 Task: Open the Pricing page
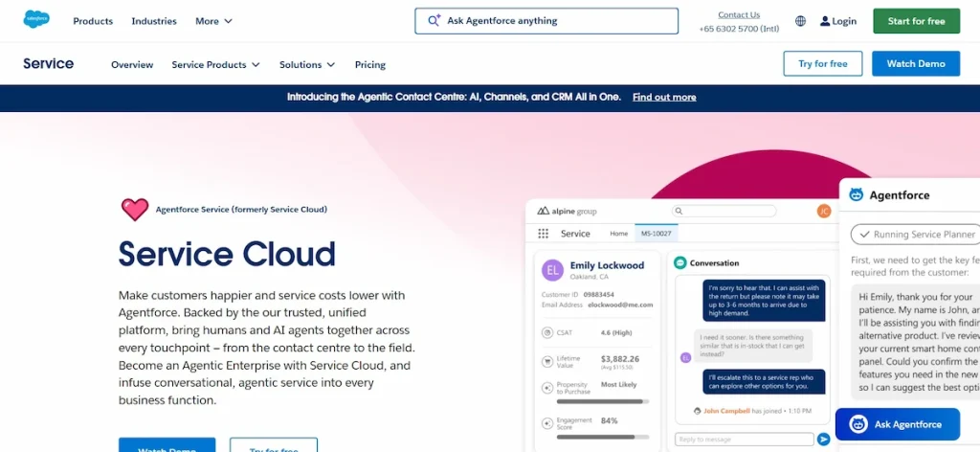(x=370, y=64)
